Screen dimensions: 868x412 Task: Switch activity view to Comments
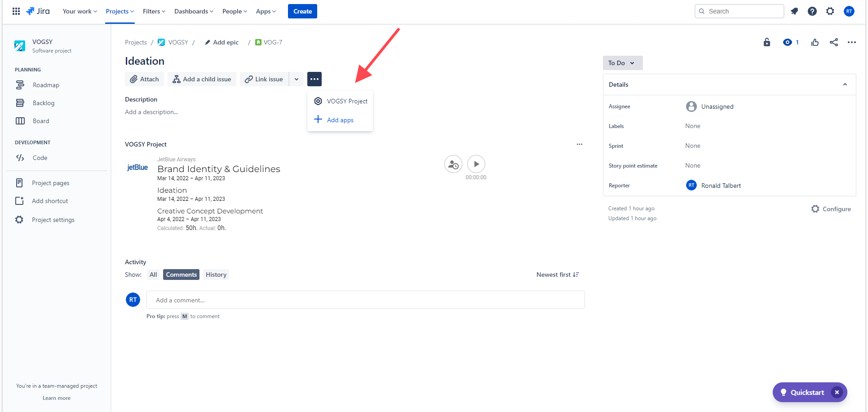(x=181, y=275)
